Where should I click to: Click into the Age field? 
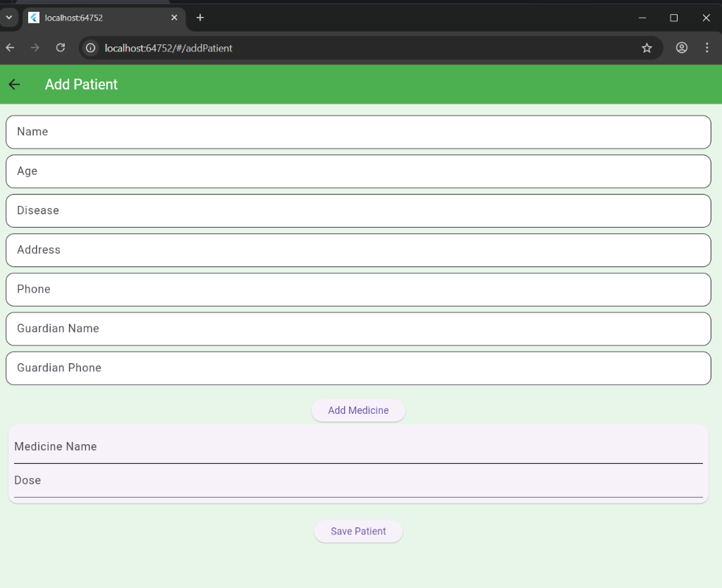tap(358, 171)
